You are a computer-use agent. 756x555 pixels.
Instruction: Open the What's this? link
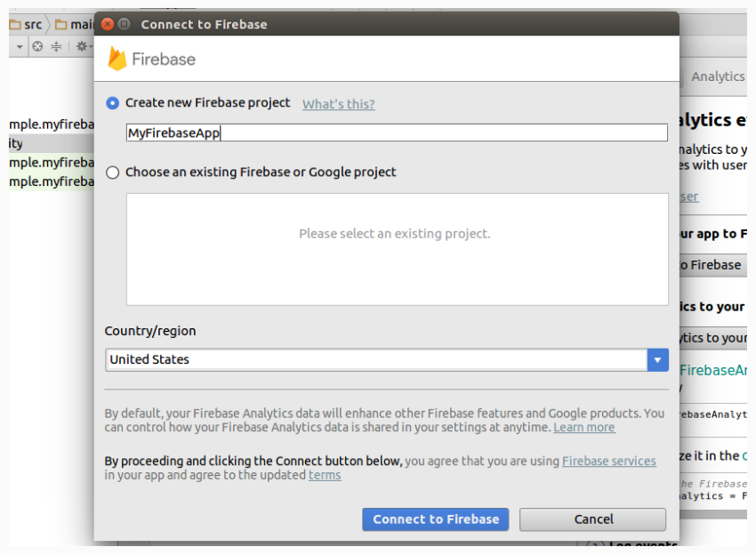[x=338, y=104]
